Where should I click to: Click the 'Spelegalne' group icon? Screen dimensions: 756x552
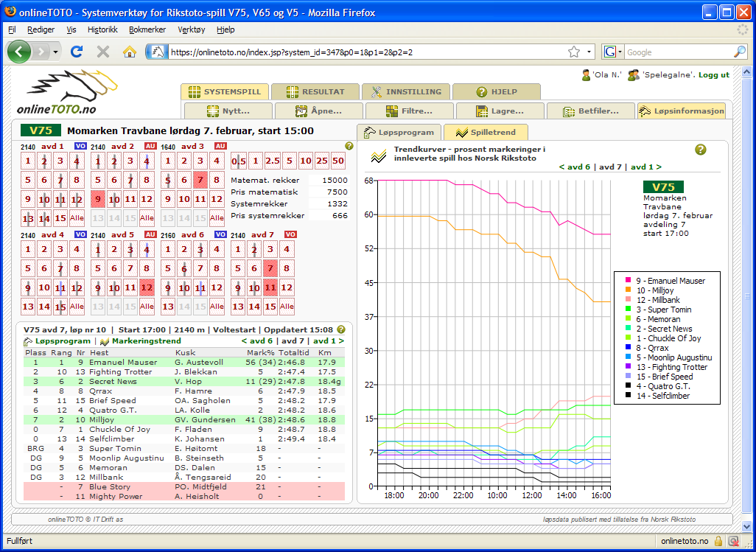click(634, 75)
